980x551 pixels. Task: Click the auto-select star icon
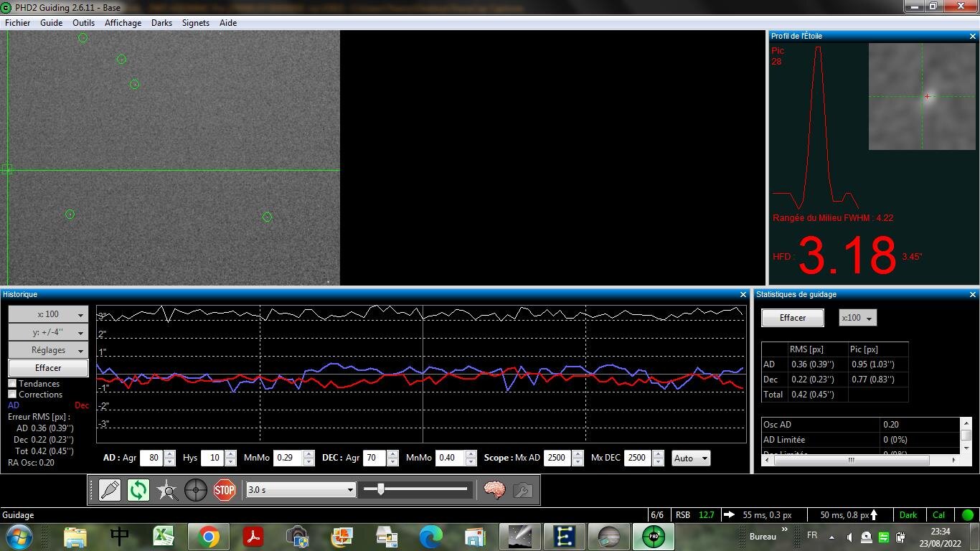click(167, 490)
